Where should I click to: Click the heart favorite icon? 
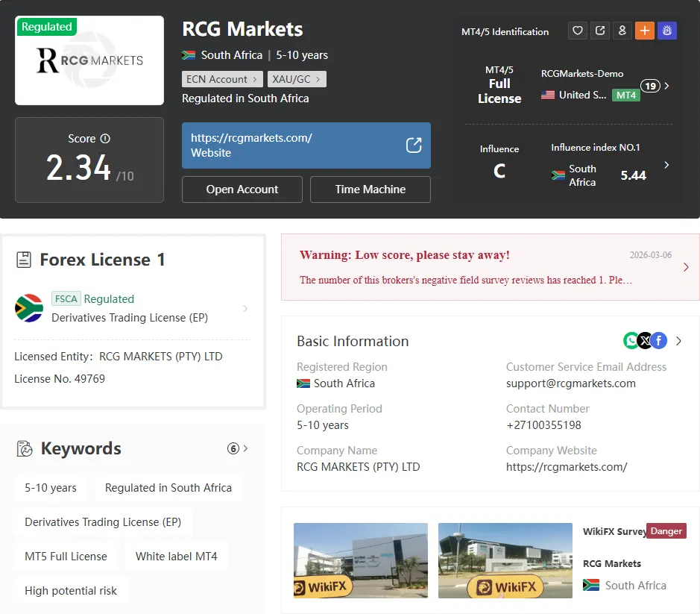point(577,31)
